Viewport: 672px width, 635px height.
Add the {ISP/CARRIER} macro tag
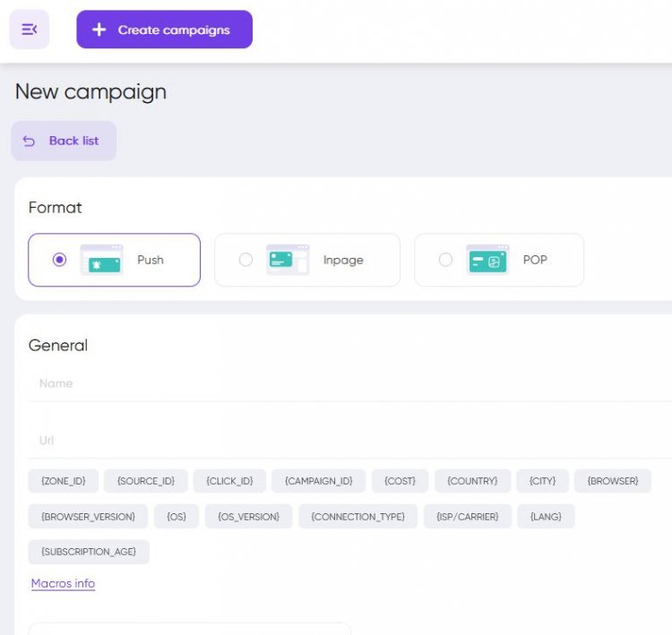(x=467, y=517)
